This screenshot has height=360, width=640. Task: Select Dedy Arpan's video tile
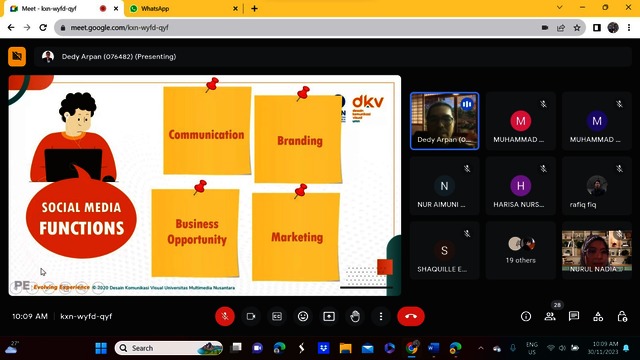pos(444,121)
